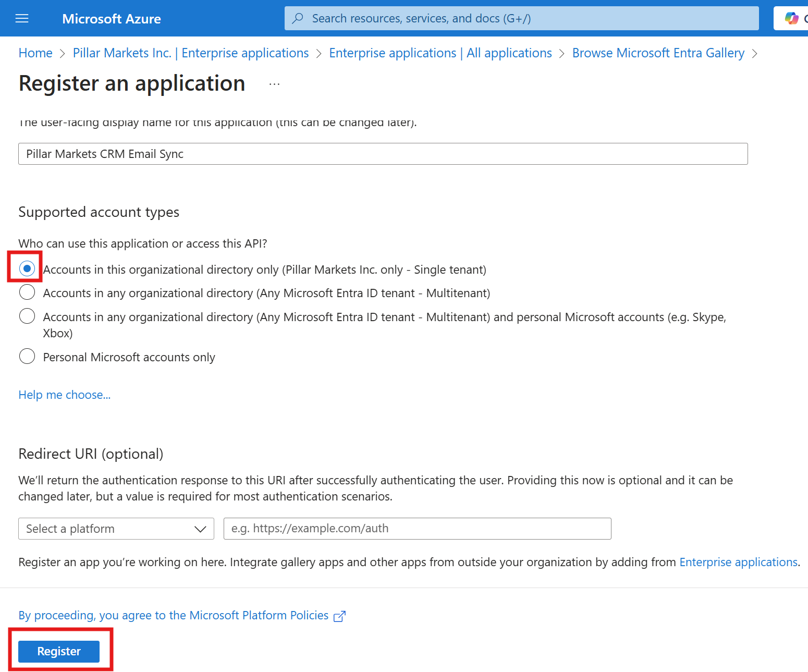Choose Personal Microsoft accounts only

tap(27, 356)
